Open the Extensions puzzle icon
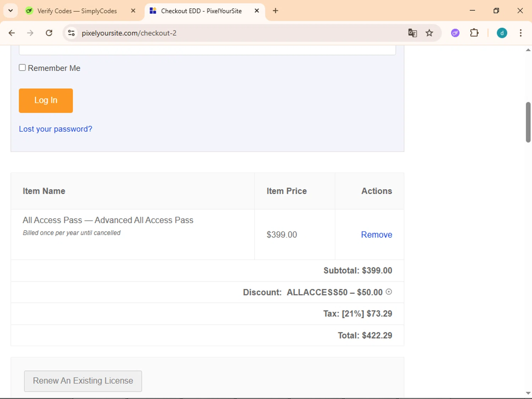This screenshot has height=399, width=532. [x=474, y=33]
